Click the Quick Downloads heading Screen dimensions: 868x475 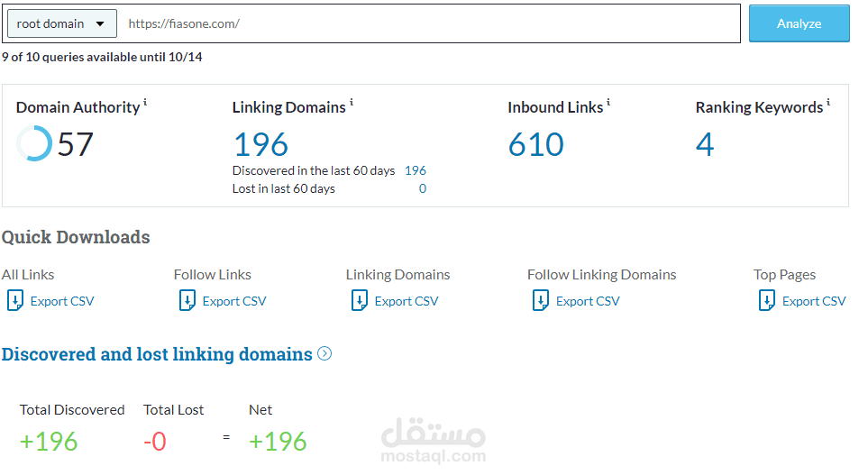(76, 237)
